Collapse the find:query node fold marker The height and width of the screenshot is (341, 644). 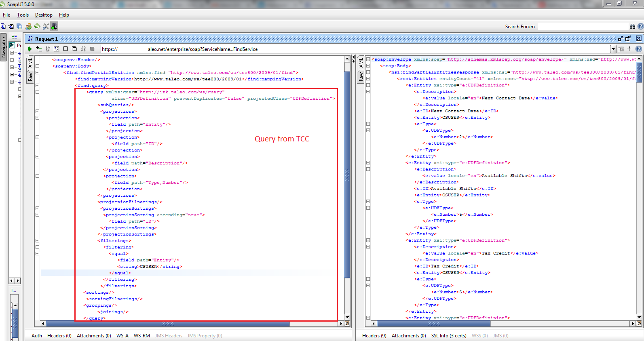37,86
